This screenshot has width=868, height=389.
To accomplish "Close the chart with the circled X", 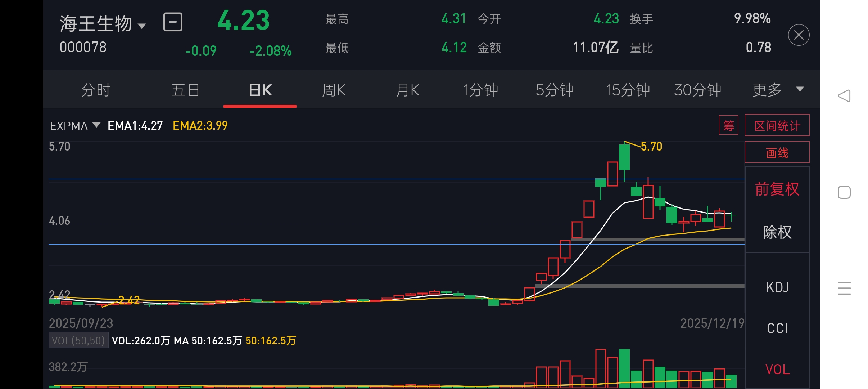I will click(799, 35).
